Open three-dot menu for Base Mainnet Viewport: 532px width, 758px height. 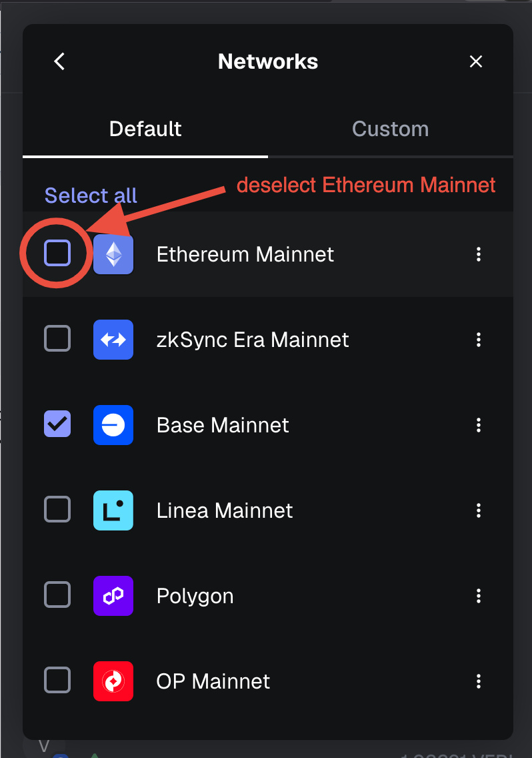(x=479, y=425)
